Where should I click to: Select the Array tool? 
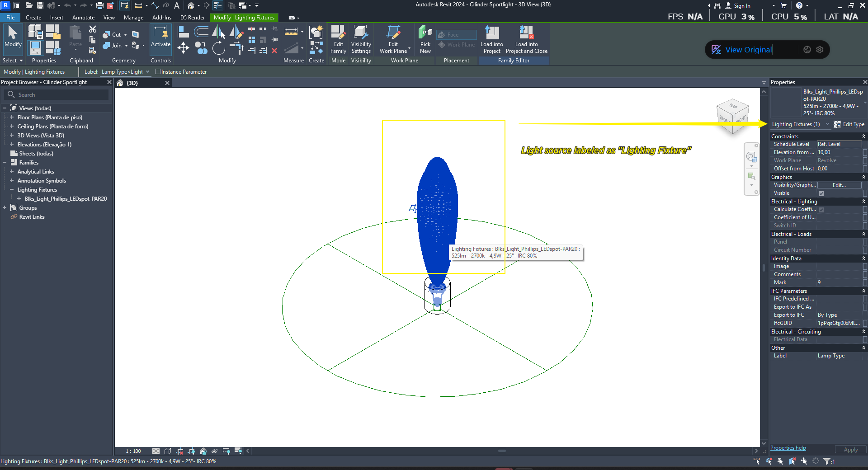pyautogui.click(x=252, y=40)
